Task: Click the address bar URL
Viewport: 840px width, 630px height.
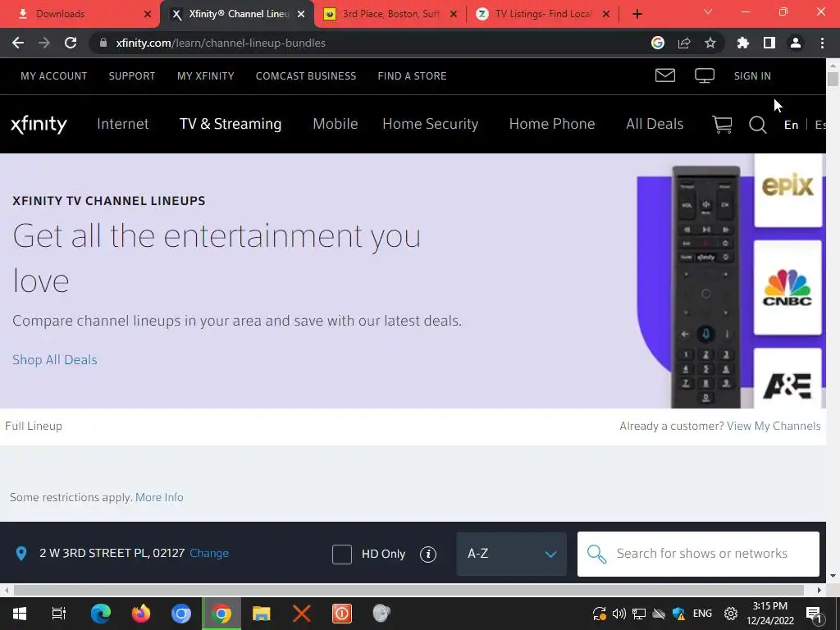Action: pyautogui.click(x=220, y=43)
